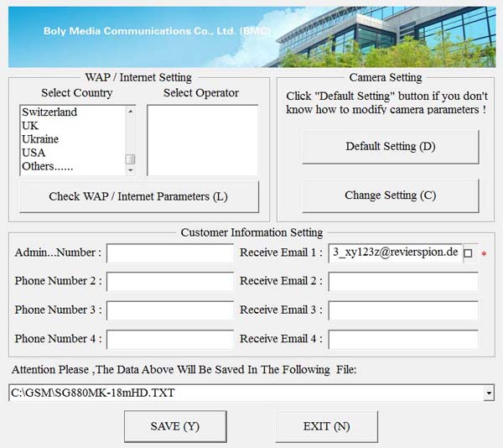
Task: Select Ukraine in the country list
Action: coord(40,139)
